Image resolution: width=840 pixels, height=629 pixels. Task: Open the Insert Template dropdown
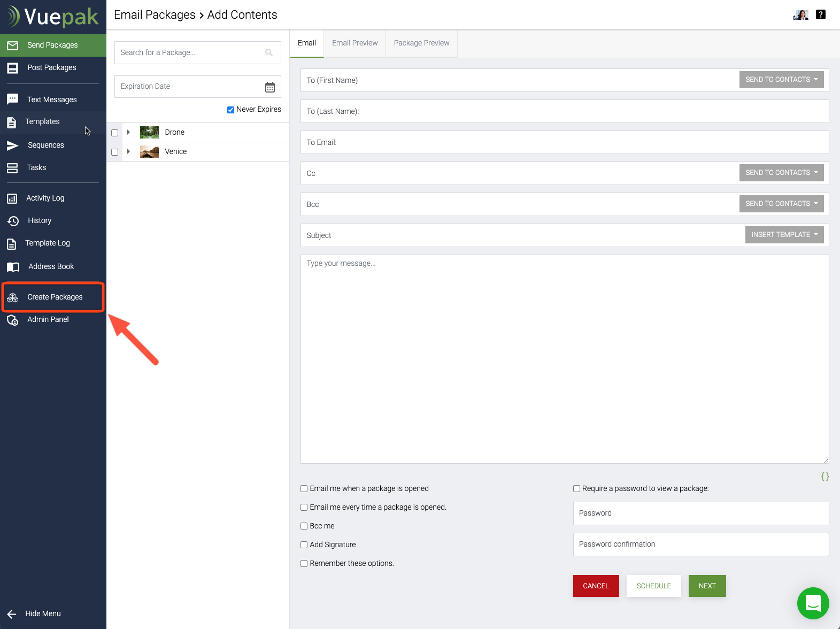tap(784, 235)
